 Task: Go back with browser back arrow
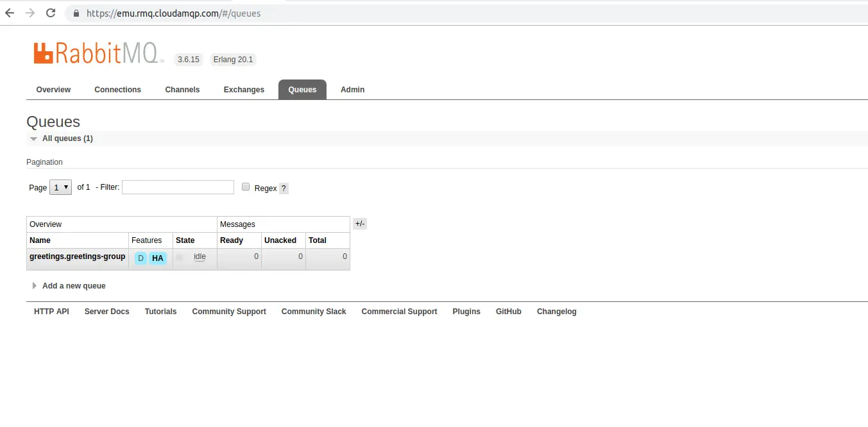(x=10, y=13)
